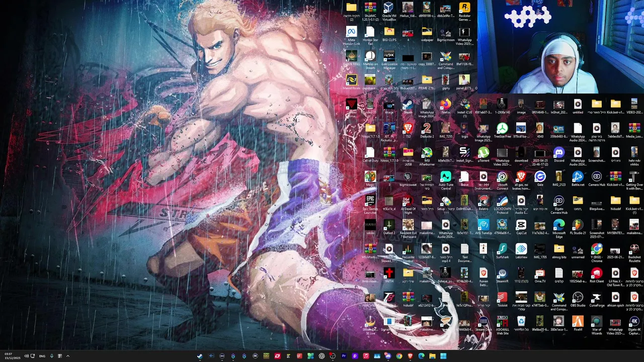Open Microsoft Edge desktop shortcut
The height and width of the screenshot is (362, 644).
coord(559,229)
